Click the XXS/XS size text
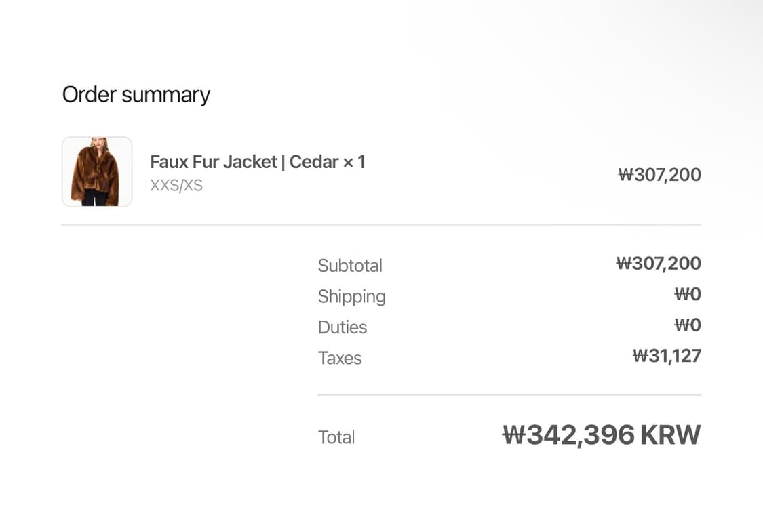This screenshot has height=532, width=763. pyautogui.click(x=176, y=185)
